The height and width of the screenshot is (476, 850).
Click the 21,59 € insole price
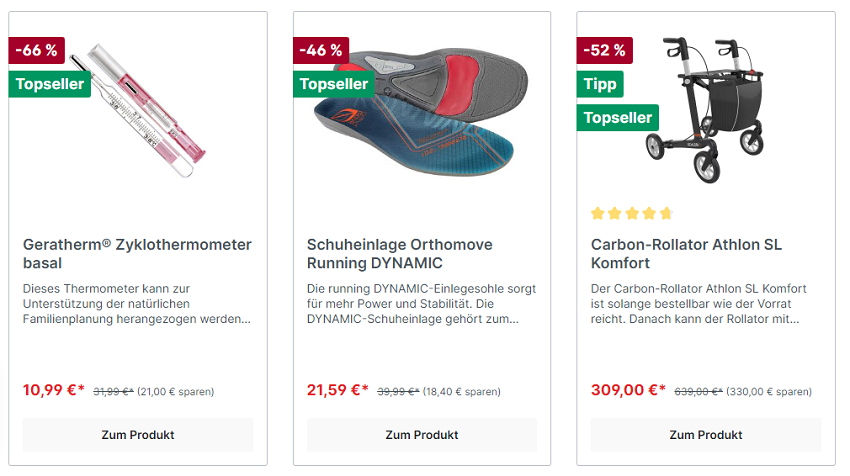pos(338,390)
